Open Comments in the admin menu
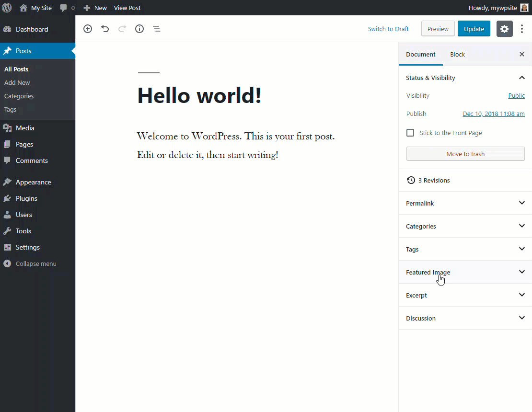Image resolution: width=532 pixels, height=412 pixels. 38,160
